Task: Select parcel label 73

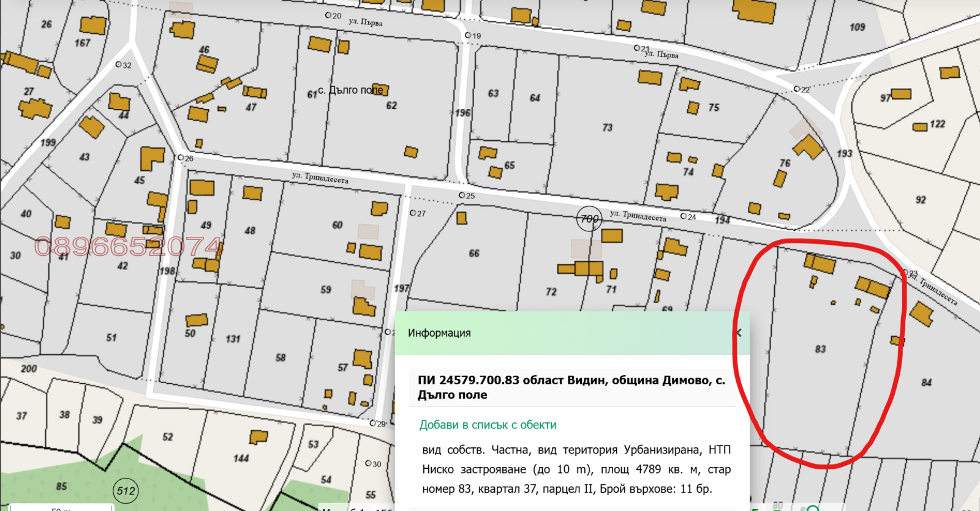Action: [x=607, y=127]
